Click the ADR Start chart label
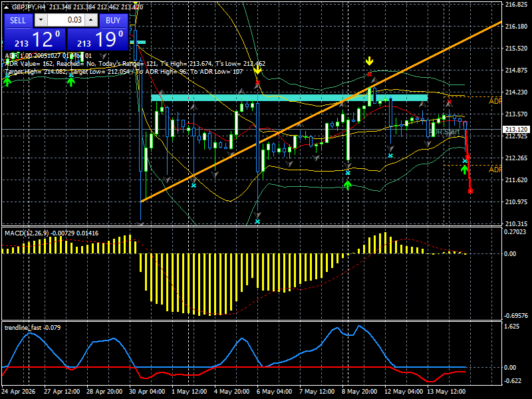 tap(444, 132)
